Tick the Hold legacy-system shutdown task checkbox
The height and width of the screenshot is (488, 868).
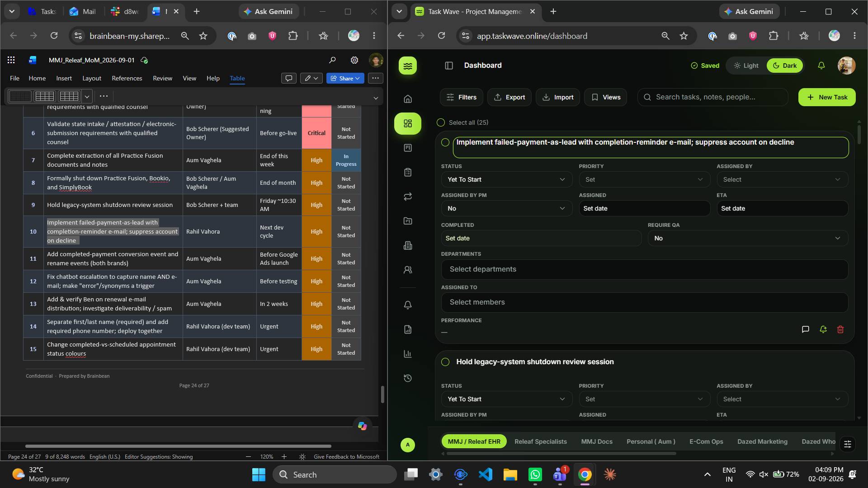445,362
